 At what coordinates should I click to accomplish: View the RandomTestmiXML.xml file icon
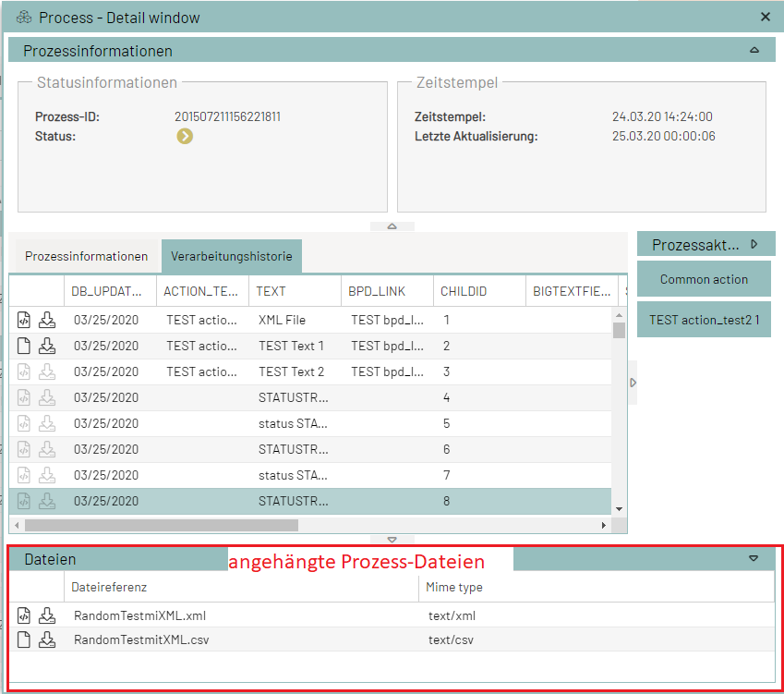[x=25, y=615]
